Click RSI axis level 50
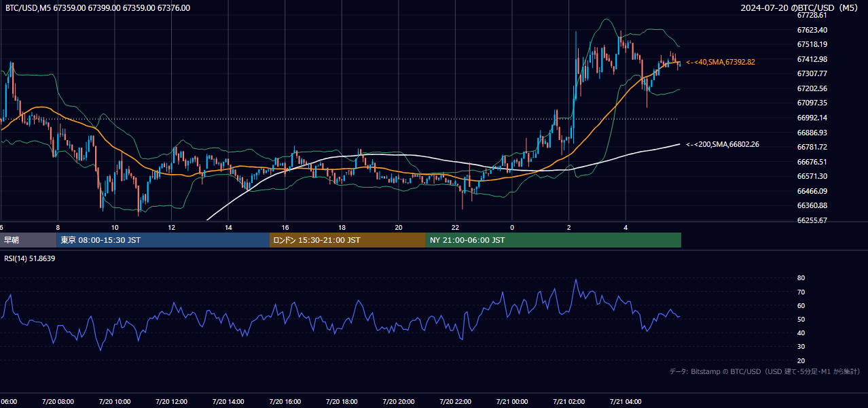868x408 pixels. pos(801,319)
